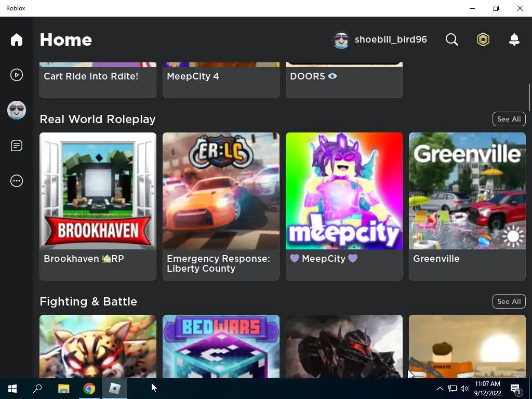The height and width of the screenshot is (399, 532).
Task: Open the Cart Ride Into Rdite! card
Action: point(98,80)
